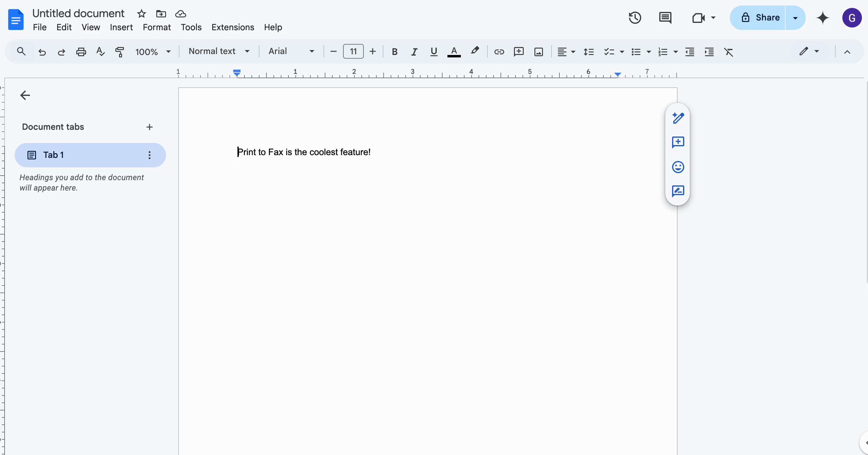Increase the font size
Screen dimensions: 868x455
point(372,52)
